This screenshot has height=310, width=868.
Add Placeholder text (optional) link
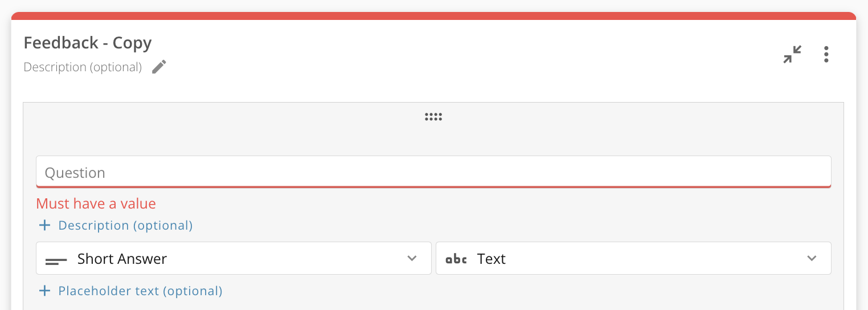pos(140,291)
